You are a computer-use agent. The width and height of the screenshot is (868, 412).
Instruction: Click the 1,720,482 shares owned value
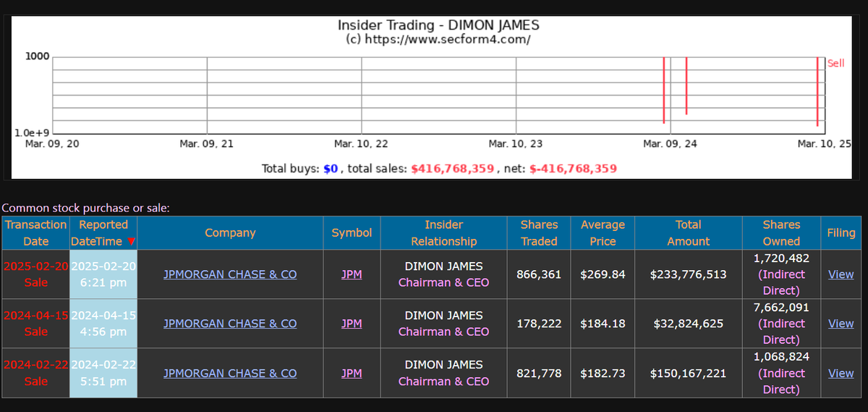click(781, 258)
